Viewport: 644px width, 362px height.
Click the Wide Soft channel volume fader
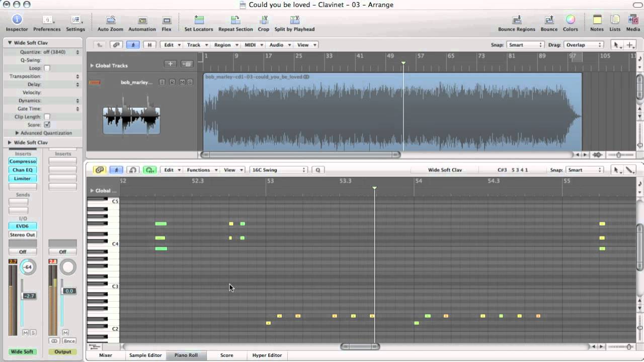point(29,296)
